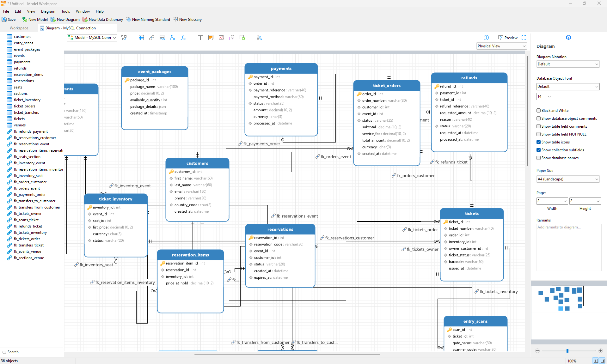This screenshot has width=607, height=364.
Task: Click the Add remarks to diagram field
Action: pyautogui.click(x=569, y=247)
